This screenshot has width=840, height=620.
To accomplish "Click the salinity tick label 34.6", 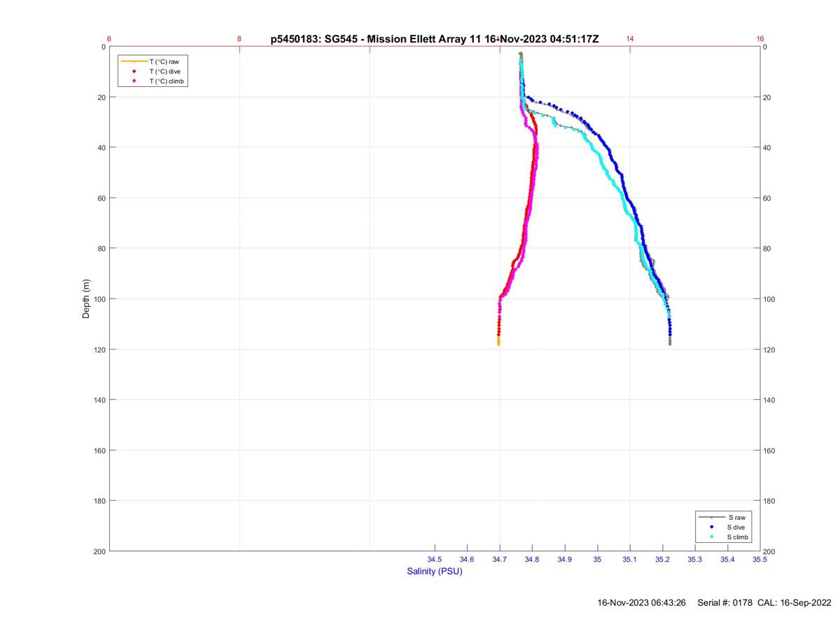I will coord(467,560).
